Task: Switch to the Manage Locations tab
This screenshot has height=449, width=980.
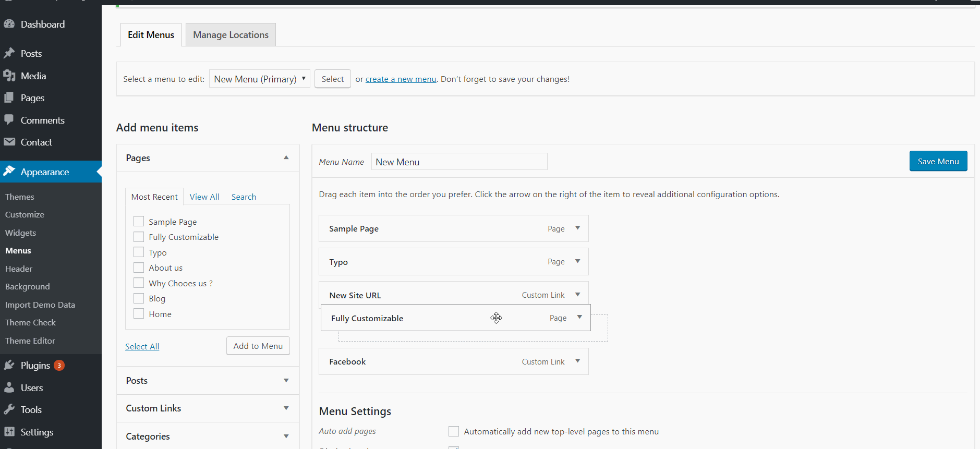Action: click(x=231, y=35)
